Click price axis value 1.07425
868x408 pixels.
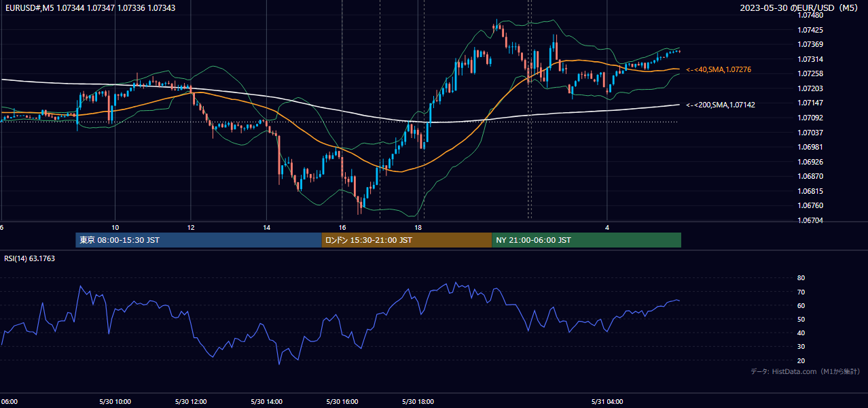tap(811, 30)
